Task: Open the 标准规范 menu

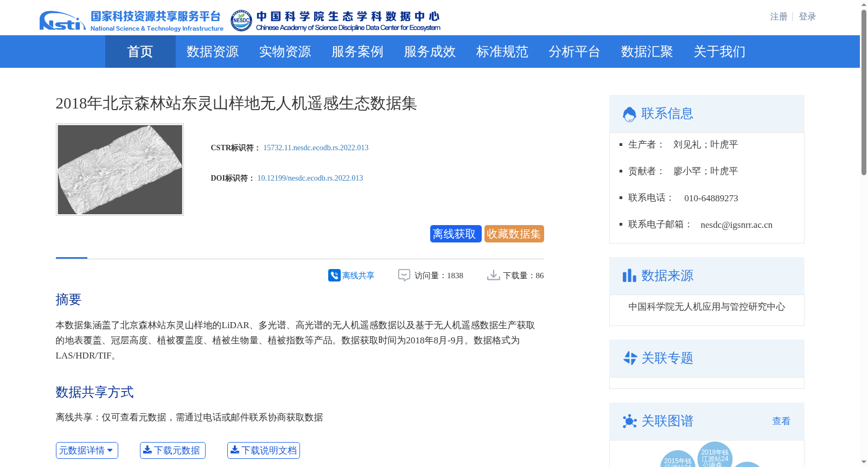Action: (502, 52)
